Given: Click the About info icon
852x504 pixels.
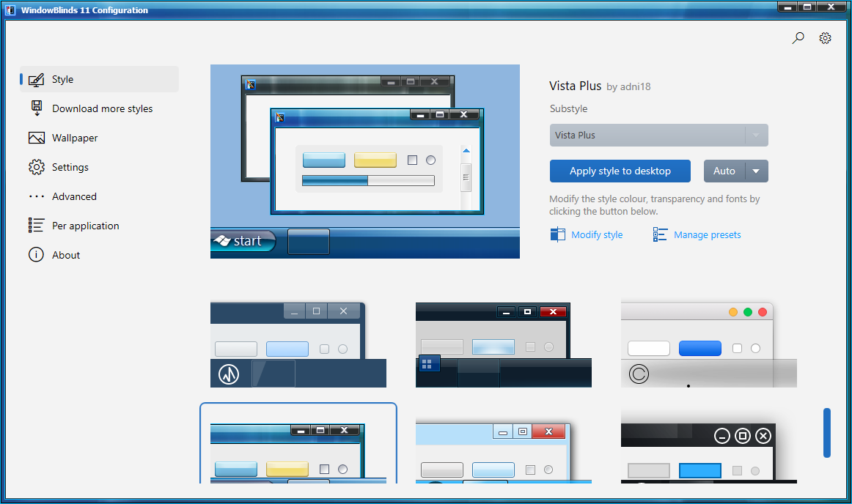Looking at the screenshot, I should 37,255.
